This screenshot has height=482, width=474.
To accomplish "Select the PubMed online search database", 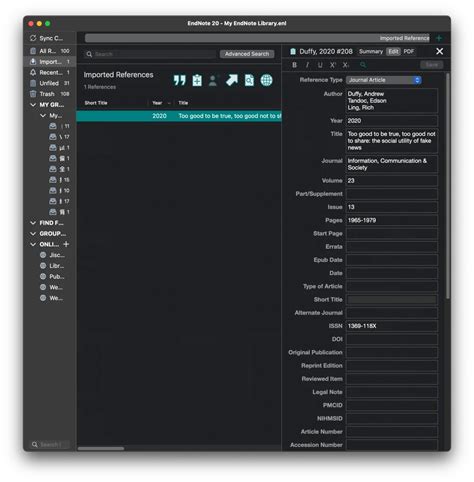I will pyautogui.click(x=53, y=276).
